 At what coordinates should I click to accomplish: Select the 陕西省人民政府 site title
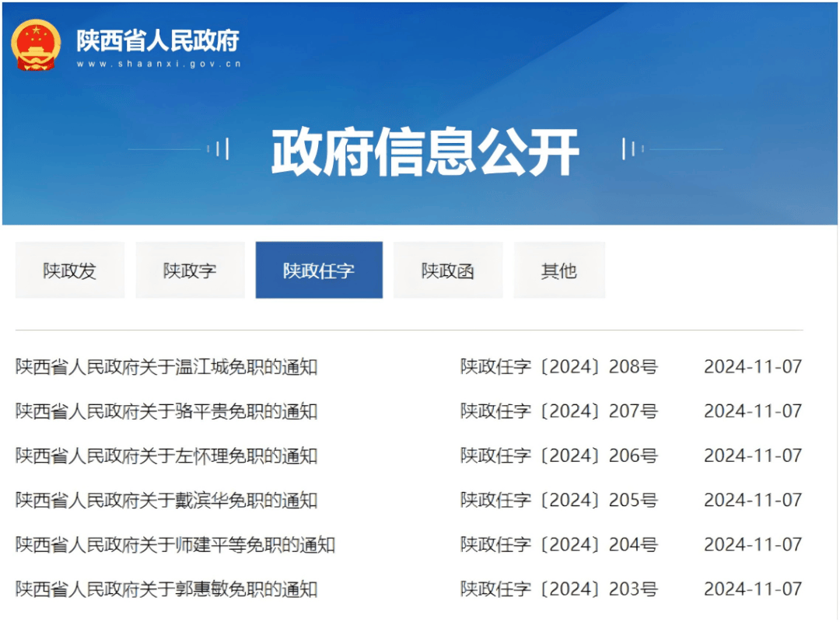click(x=156, y=41)
